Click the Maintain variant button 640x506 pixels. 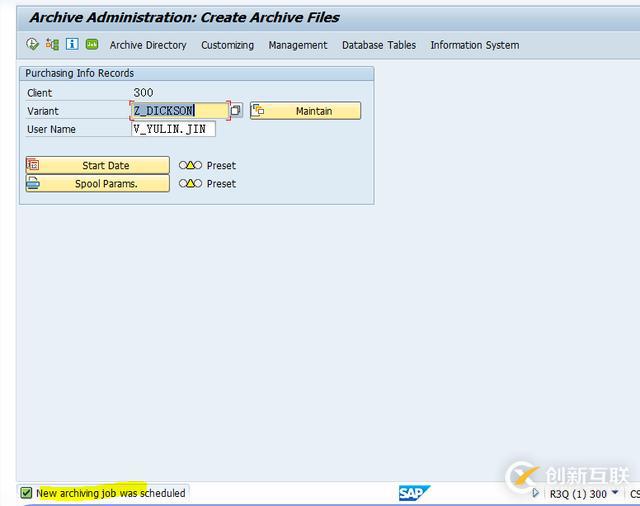(305, 111)
